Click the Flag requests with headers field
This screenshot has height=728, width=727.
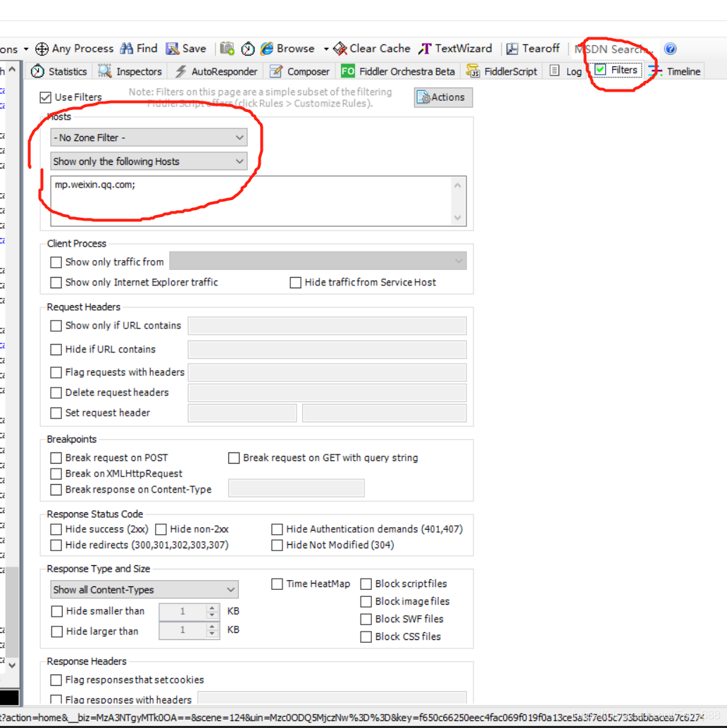pyautogui.click(x=327, y=372)
